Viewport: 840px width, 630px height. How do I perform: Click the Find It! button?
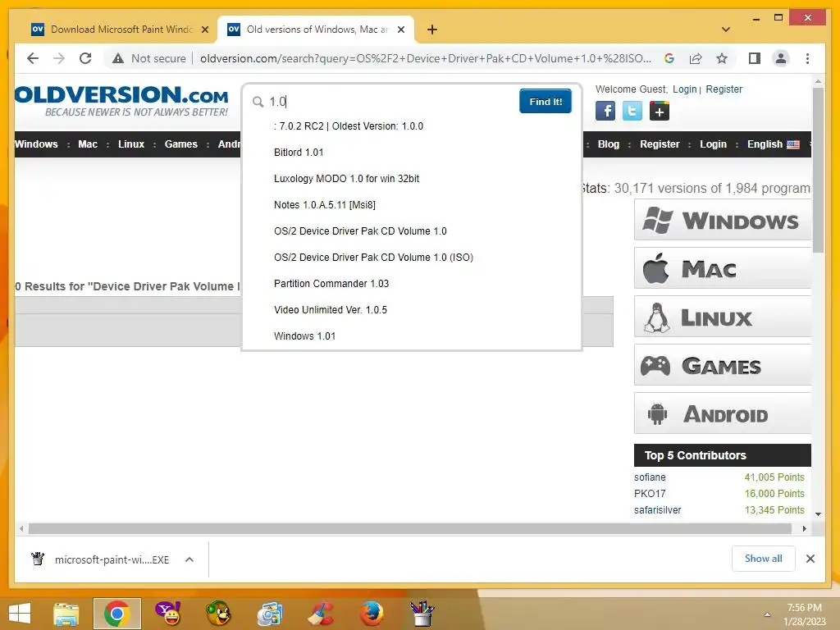pyautogui.click(x=546, y=101)
